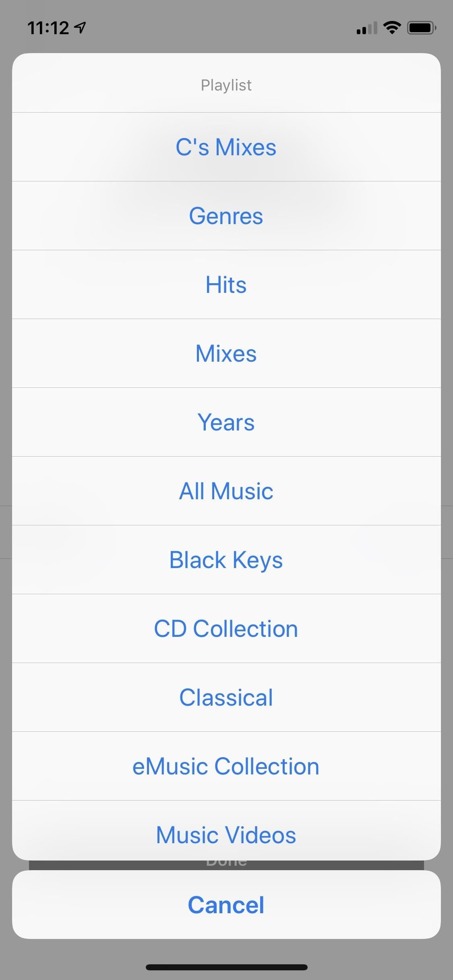Choose the CD Collection playlist
Image resolution: width=453 pixels, height=980 pixels.
226,628
